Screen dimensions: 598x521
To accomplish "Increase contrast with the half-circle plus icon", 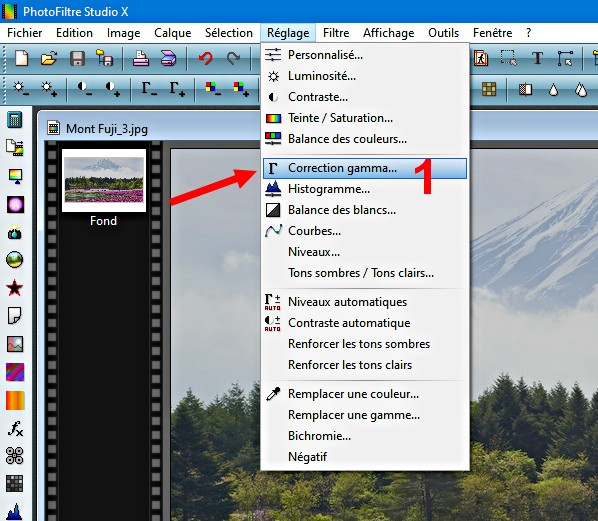I will 113,88.
